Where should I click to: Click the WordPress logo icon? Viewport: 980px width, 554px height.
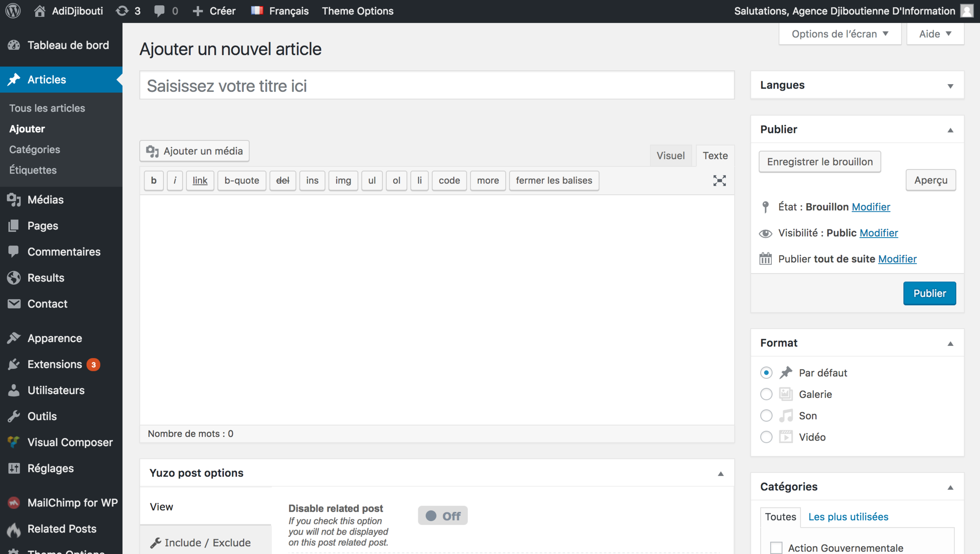tap(13, 11)
